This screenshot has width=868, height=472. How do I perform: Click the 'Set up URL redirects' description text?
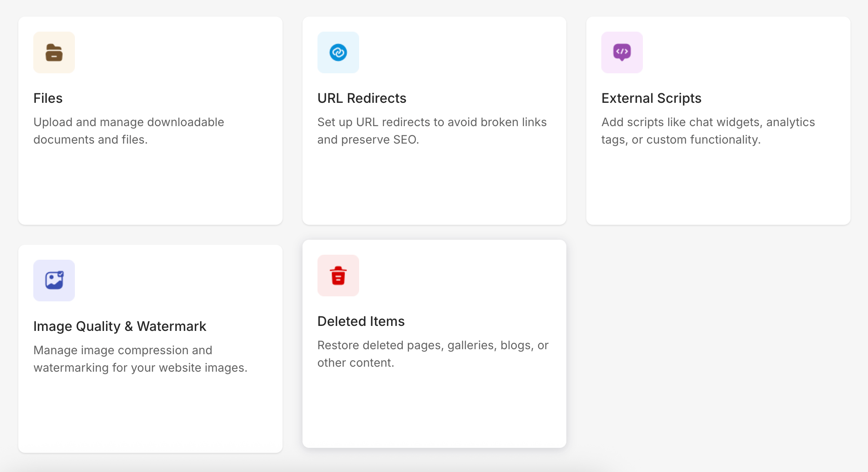coord(432,131)
